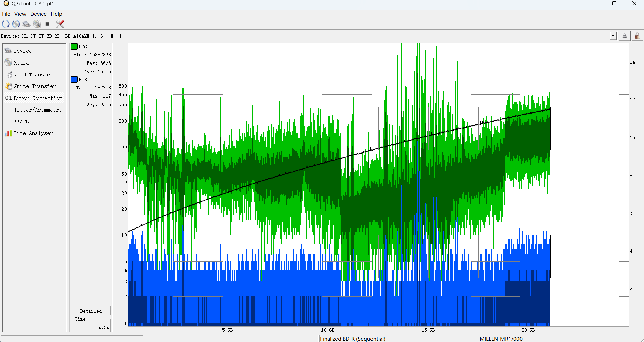Image resolution: width=644 pixels, height=342 pixels.
Task: Click the device combo box showing HL-DT-ST BD-RE
Action: point(315,36)
